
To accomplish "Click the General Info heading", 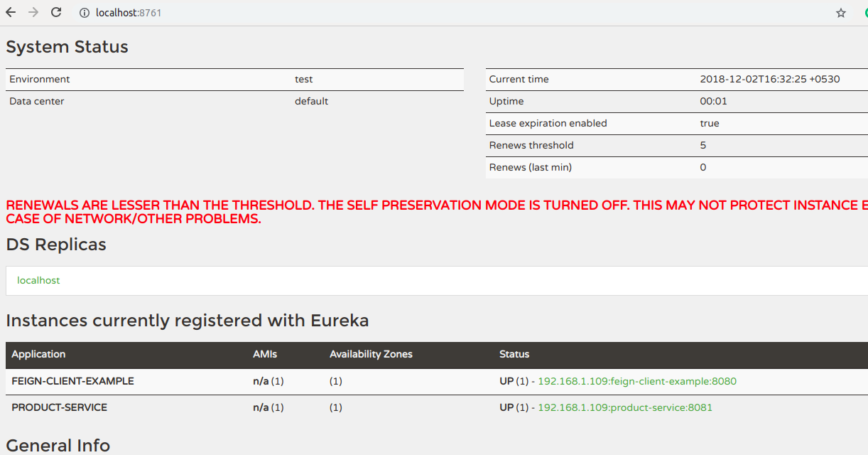I will (x=58, y=446).
